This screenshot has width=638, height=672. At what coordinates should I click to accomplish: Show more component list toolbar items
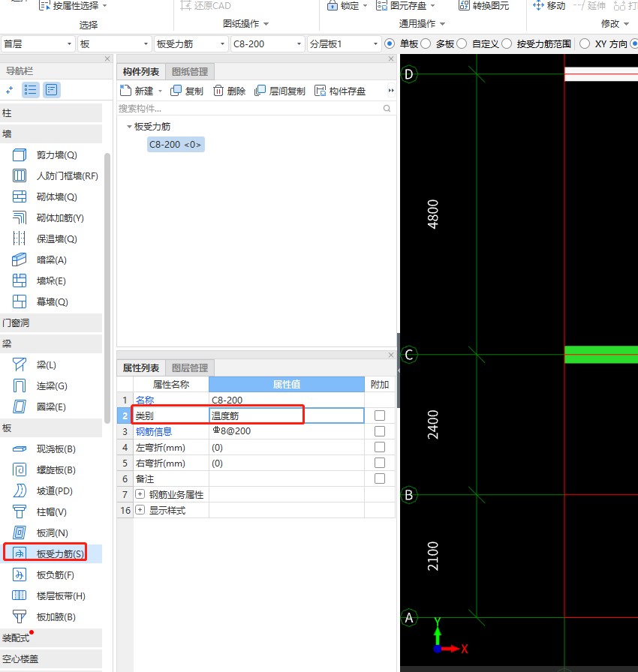(390, 91)
